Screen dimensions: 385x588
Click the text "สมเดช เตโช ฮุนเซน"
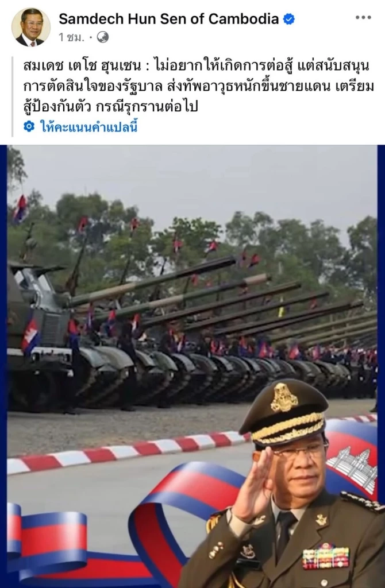point(82,67)
